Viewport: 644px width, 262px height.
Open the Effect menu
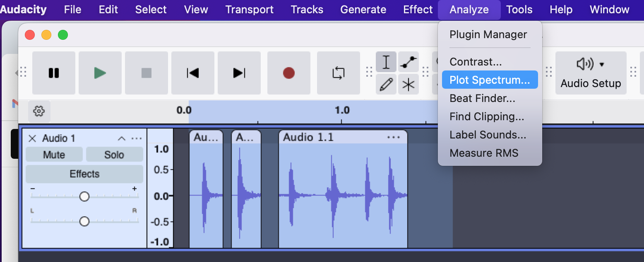(x=418, y=10)
